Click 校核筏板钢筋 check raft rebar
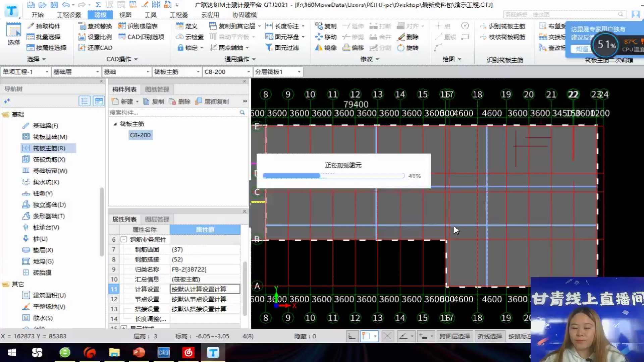 click(502, 37)
